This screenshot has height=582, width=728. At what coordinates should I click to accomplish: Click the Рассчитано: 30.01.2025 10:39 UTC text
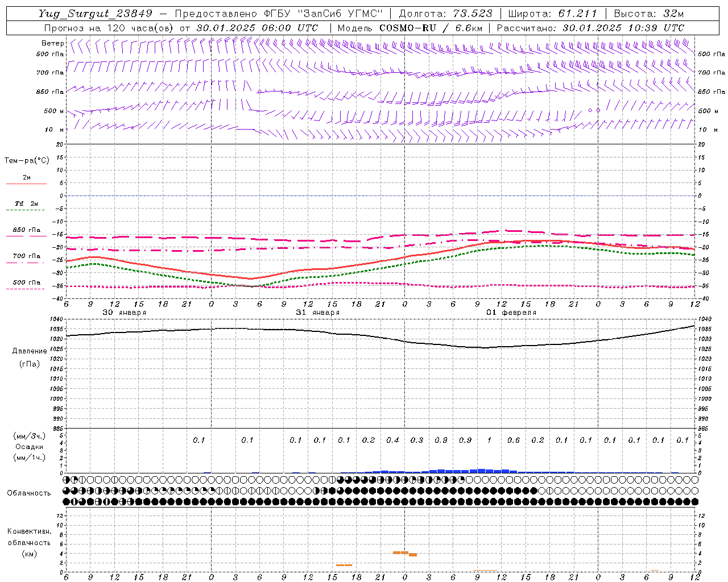point(590,28)
